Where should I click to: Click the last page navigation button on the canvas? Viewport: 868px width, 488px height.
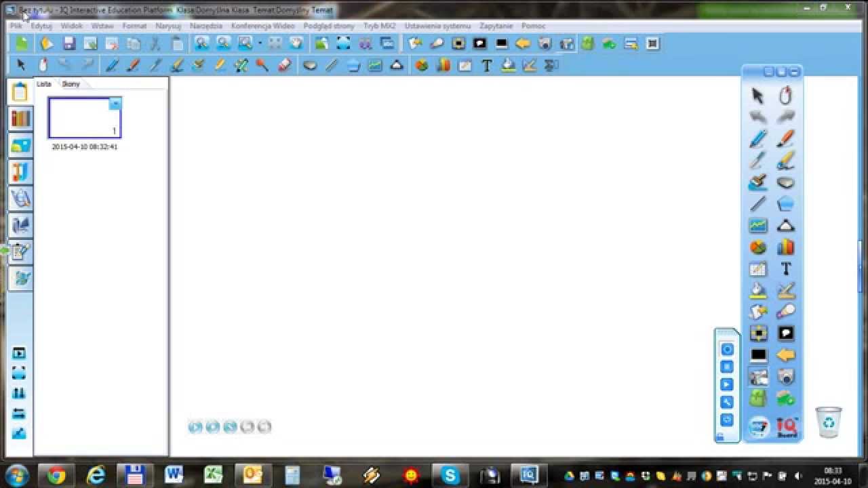(x=264, y=426)
